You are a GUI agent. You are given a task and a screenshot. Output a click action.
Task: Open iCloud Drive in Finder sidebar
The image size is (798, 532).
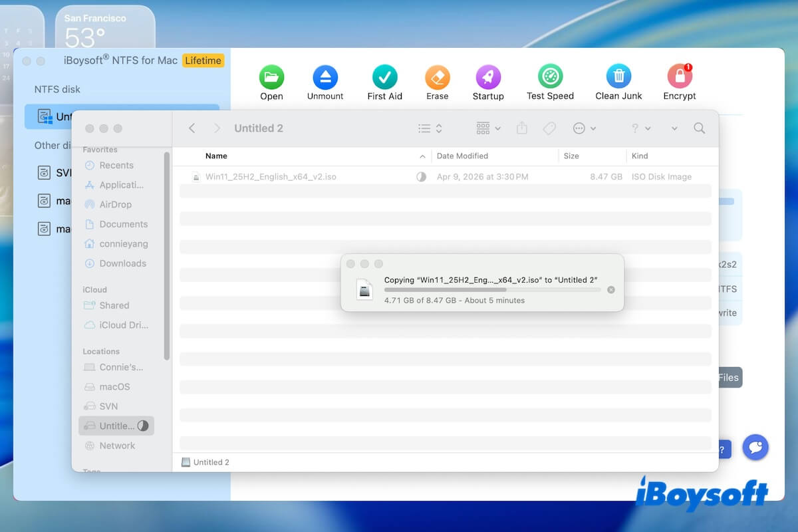116,325
